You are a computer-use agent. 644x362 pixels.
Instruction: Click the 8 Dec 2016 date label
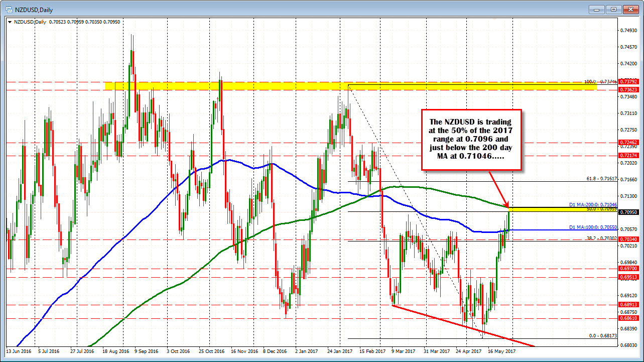pos(274,352)
